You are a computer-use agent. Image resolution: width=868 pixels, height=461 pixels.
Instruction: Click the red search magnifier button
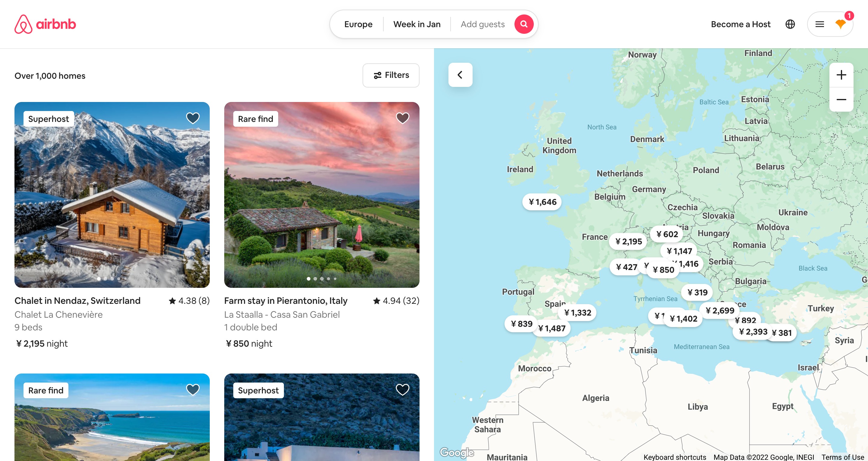[524, 24]
